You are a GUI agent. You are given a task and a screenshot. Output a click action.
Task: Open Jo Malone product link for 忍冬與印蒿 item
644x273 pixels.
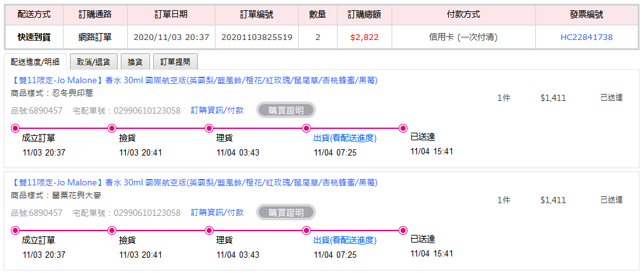[195, 80]
